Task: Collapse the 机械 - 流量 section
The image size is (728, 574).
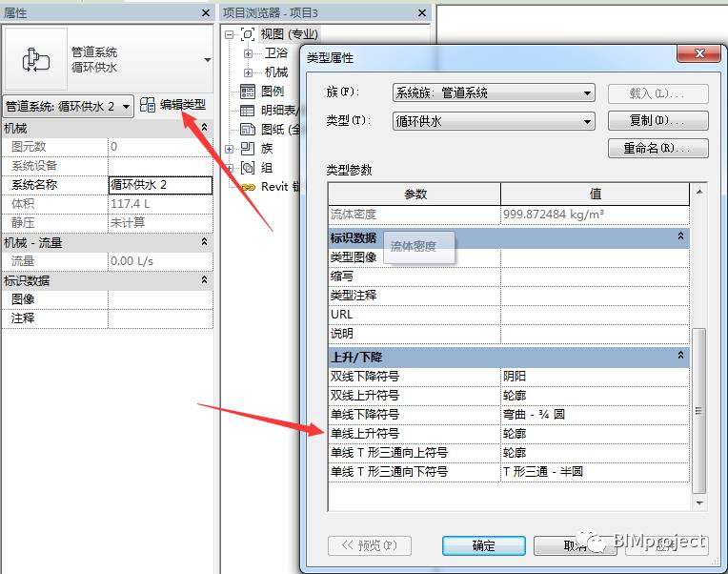Action: tap(204, 242)
